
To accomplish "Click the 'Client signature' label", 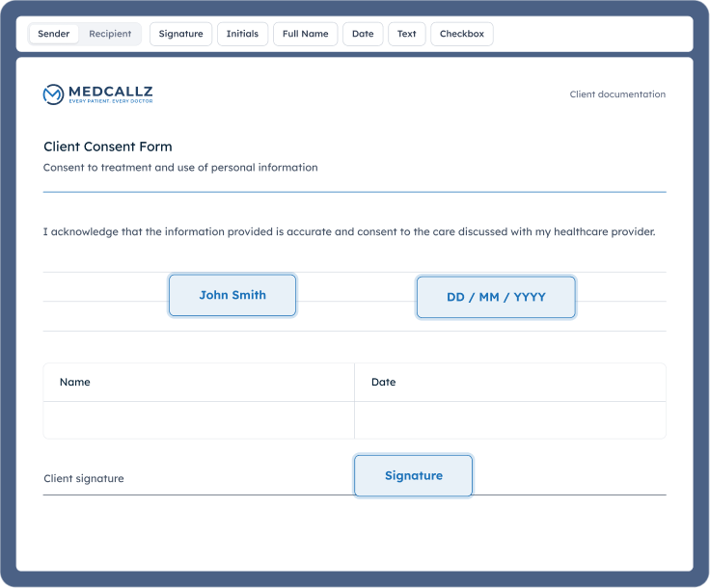I will point(84,478).
